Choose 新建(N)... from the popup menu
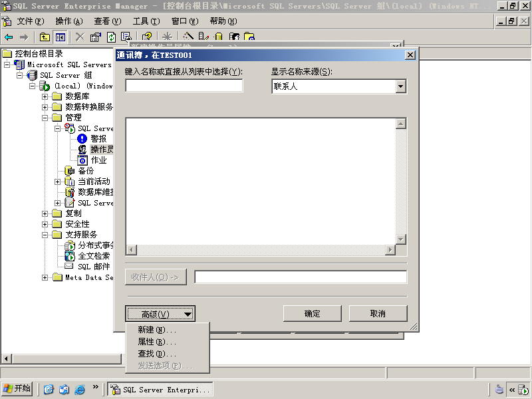 click(168, 330)
